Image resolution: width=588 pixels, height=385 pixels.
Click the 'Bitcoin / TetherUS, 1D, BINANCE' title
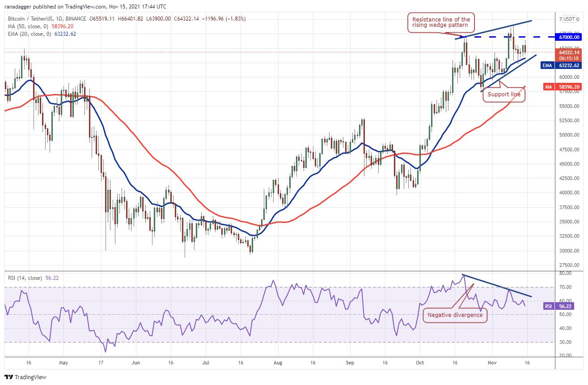46,19
